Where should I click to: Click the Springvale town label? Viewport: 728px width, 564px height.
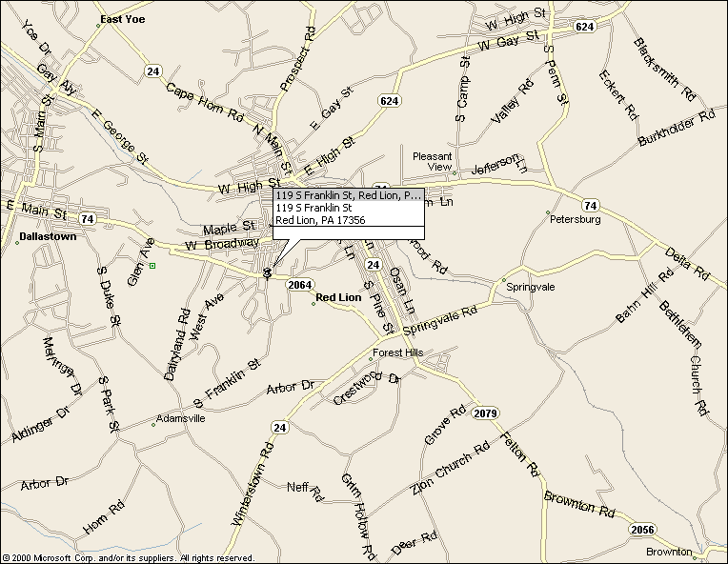(x=530, y=287)
